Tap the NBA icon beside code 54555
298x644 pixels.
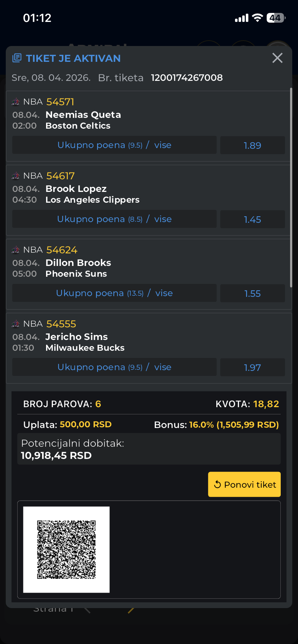(16, 324)
